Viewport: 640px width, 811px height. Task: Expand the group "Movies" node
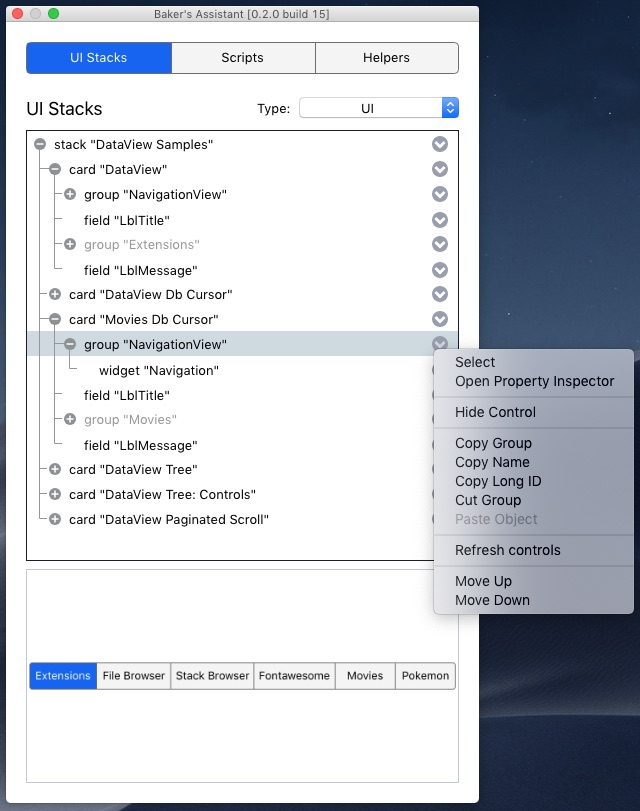[x=70, y=420]
